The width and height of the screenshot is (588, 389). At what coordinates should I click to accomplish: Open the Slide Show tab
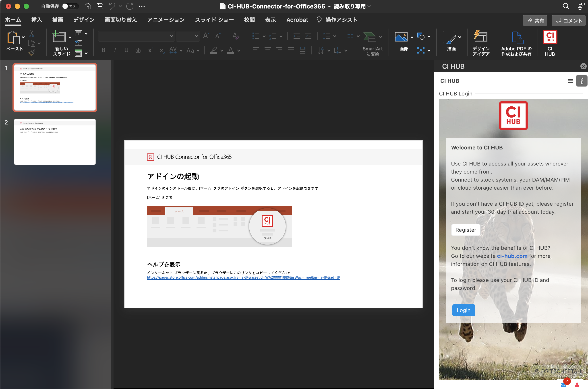[x=214, y=20]
